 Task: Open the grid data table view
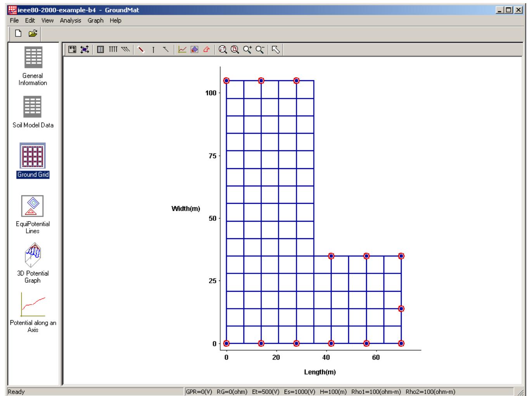tap(100, 50)
